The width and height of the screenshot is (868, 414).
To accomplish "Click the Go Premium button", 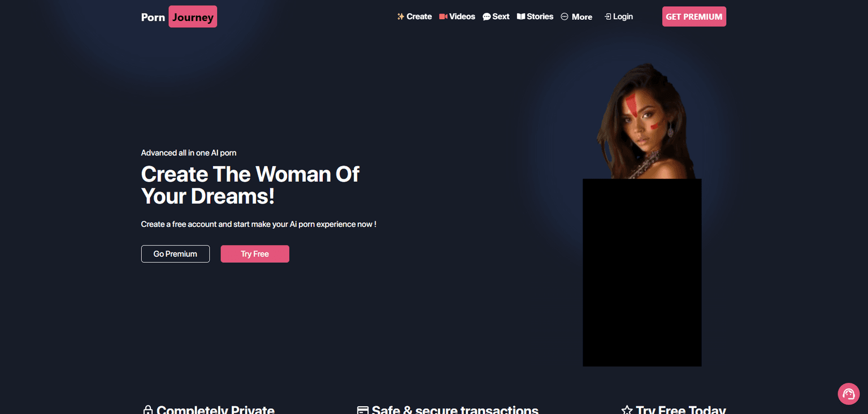I will coord(175,253).
